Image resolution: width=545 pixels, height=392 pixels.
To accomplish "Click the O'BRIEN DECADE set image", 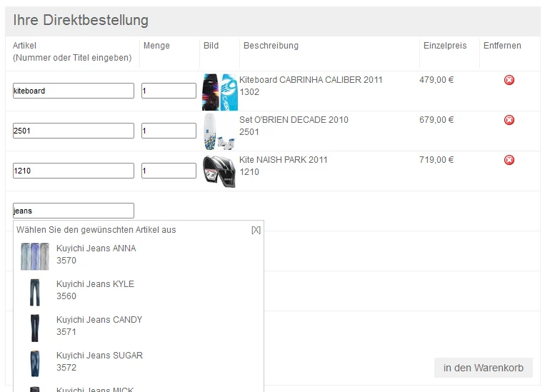I will tap(219, 131).
